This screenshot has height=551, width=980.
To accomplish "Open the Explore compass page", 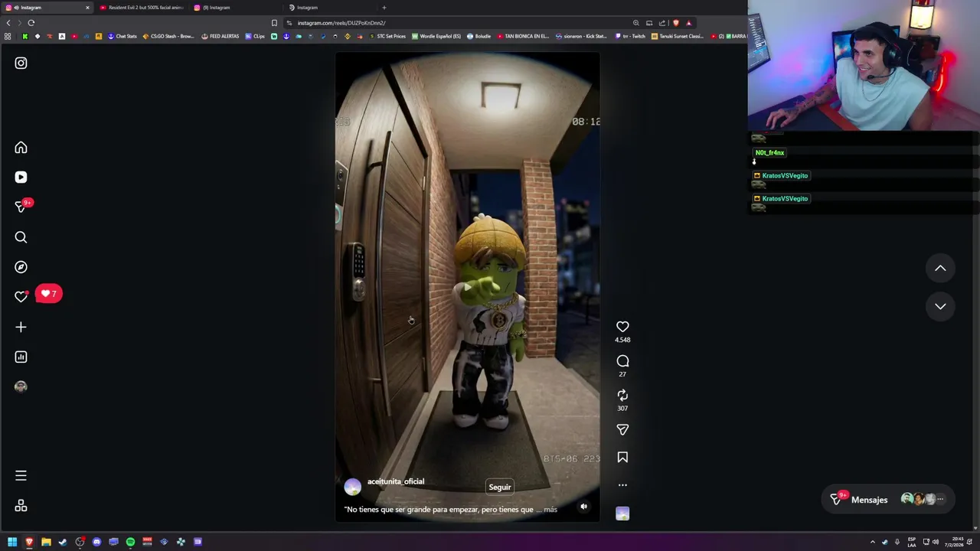I will (21, 267).
